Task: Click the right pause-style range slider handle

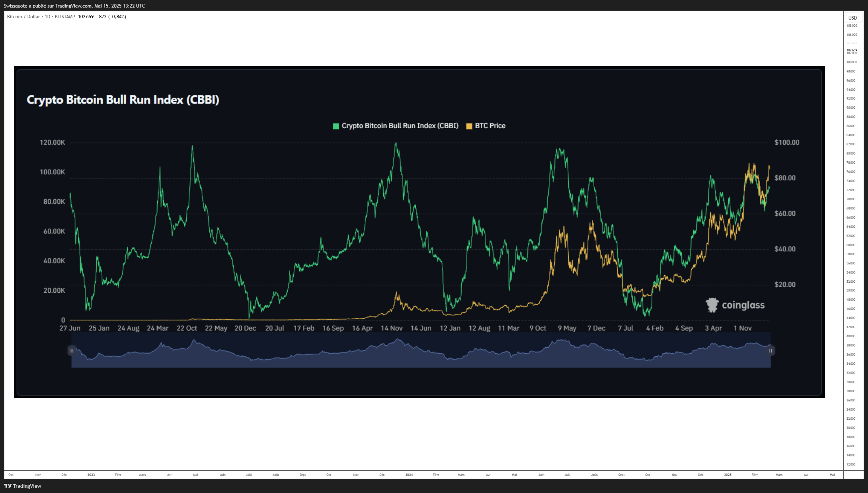Action: pyautogui.click(x=770, y=350)
